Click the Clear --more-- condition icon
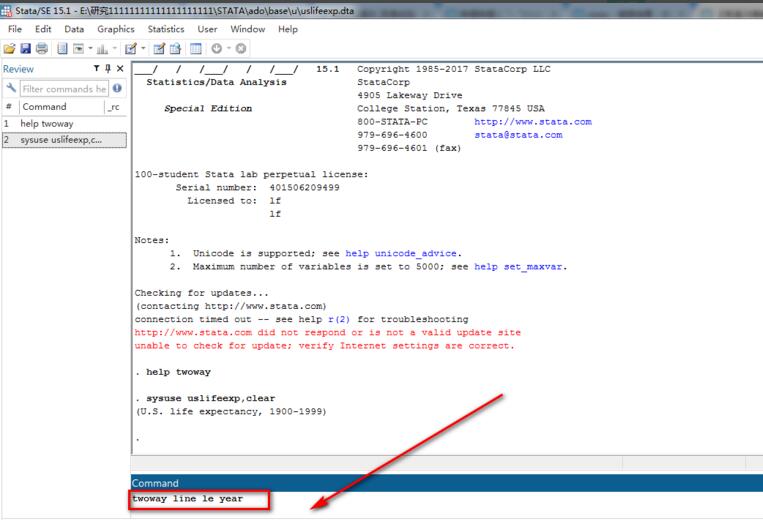763x523 pixels. tap(217, 48)
